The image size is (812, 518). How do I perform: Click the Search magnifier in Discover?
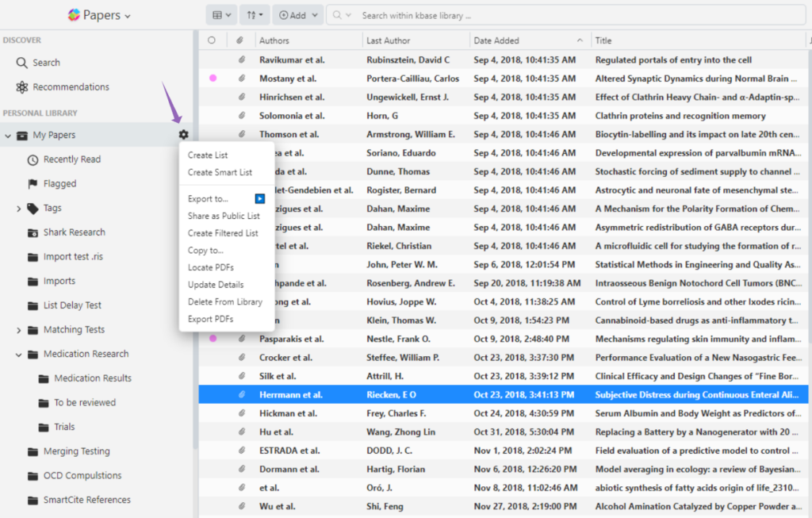coord(21,63)
